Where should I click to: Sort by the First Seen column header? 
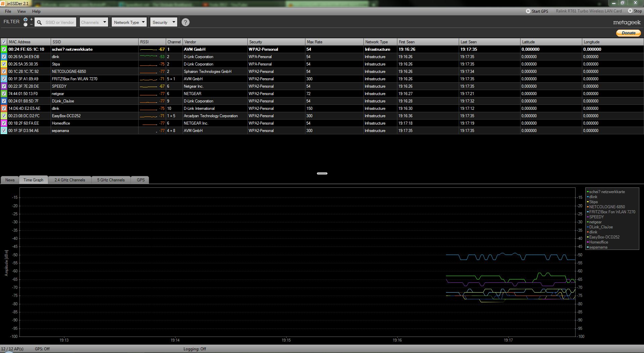click(428, 42)
